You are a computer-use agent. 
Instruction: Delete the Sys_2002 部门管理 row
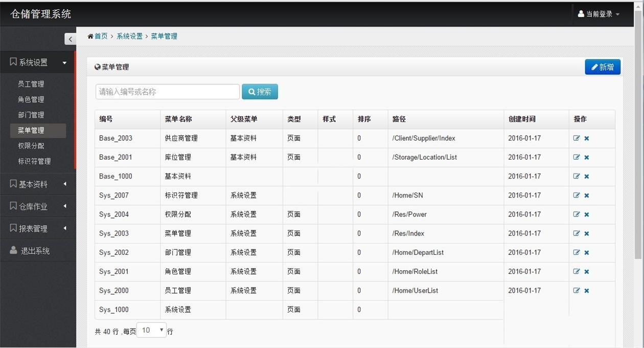[587, 252]
